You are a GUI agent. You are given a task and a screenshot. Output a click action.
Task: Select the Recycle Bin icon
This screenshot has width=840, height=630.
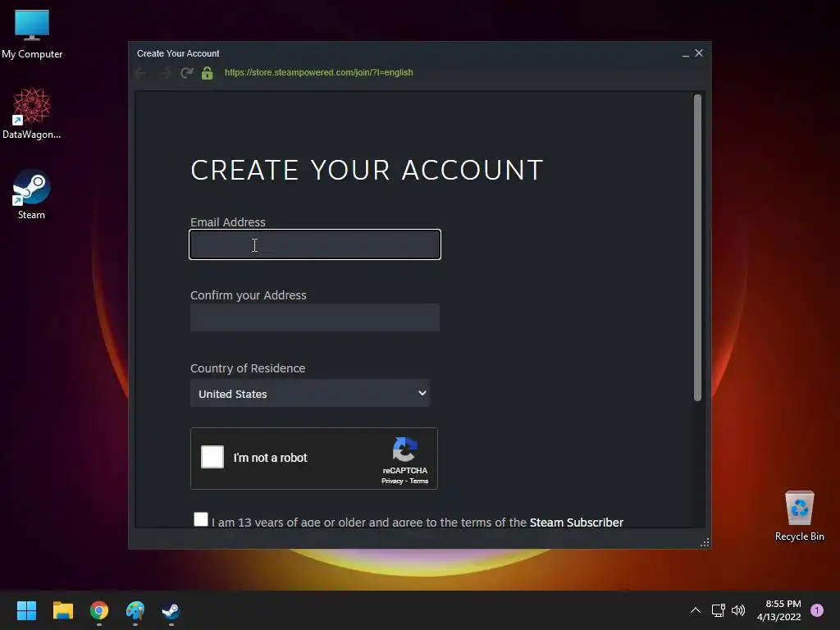[x=799, y=516]
